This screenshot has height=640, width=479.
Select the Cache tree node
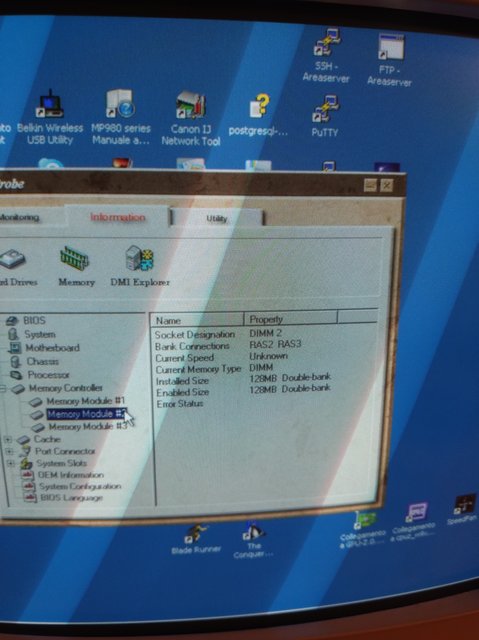(x=47, y=439)
